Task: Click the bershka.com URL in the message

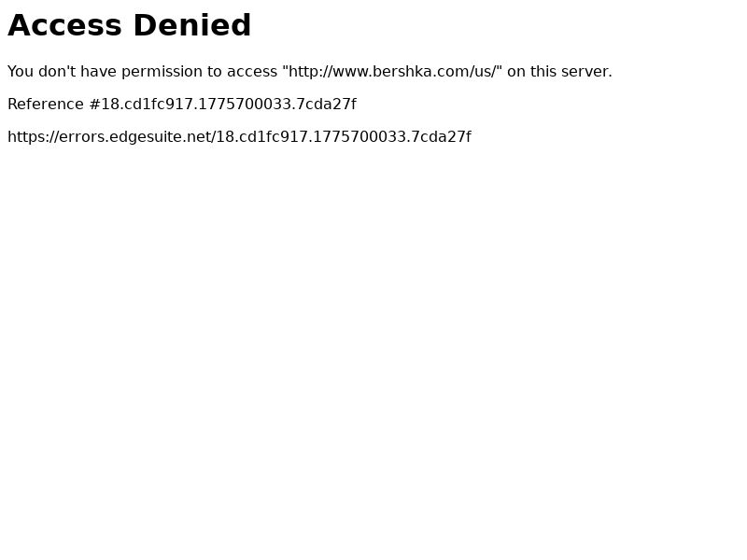Action: 392,72
